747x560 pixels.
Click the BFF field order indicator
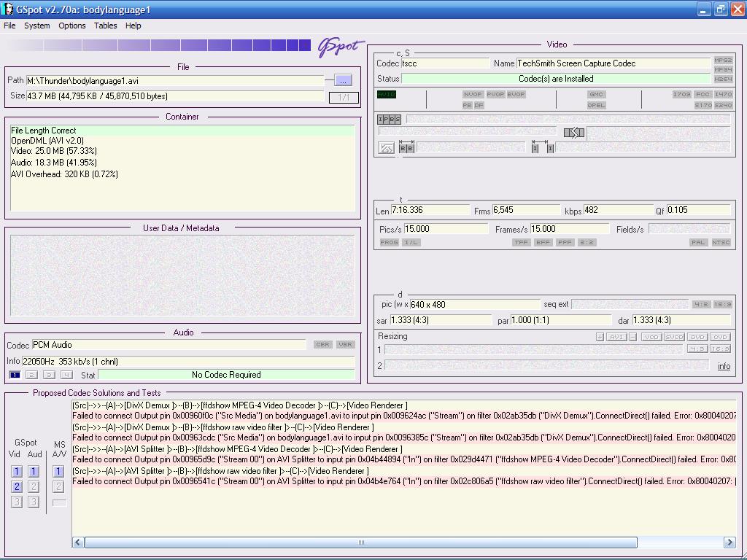pos(543,242)
